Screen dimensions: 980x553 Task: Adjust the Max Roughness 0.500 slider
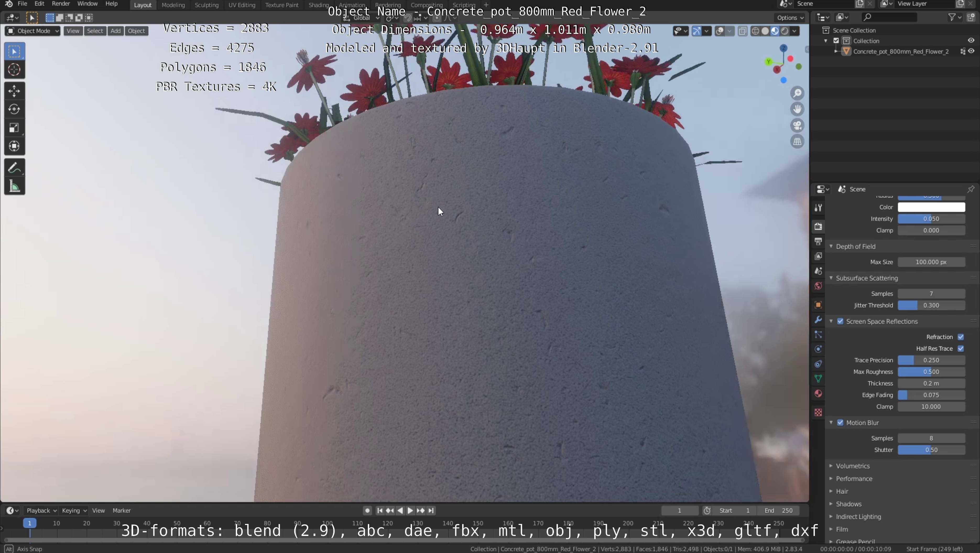point(931,372)
